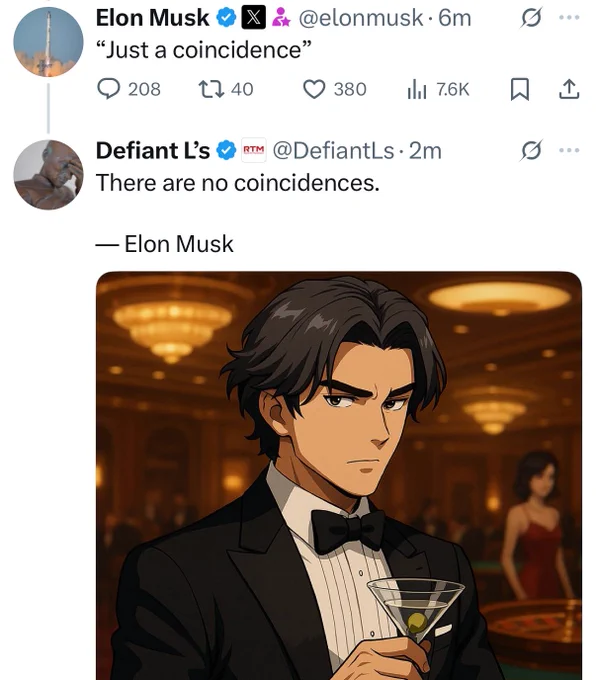Visit the @elonmusk handle
Image resolution: width=596 pixels, height=680 pixels.
point(360,18)
